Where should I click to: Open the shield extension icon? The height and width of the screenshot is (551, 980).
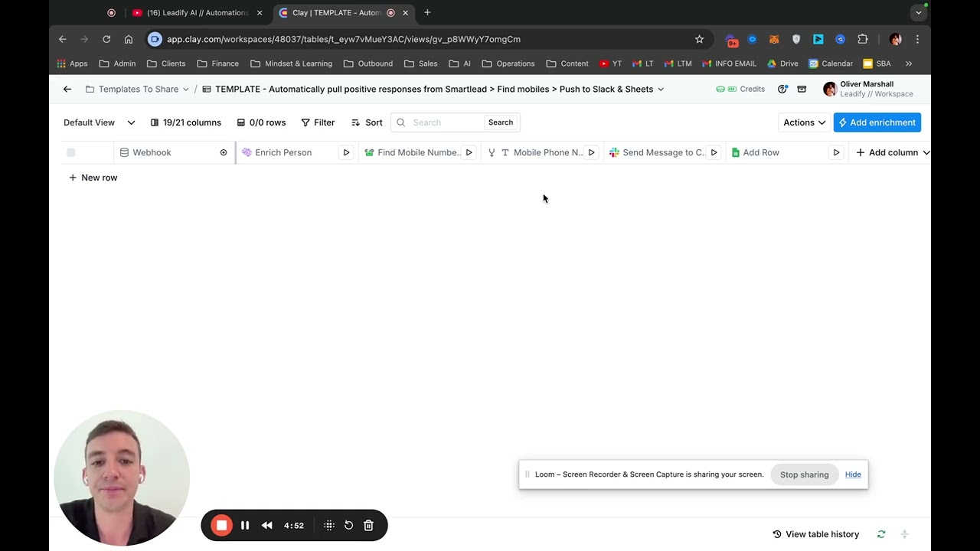click(x=796, y=39)
